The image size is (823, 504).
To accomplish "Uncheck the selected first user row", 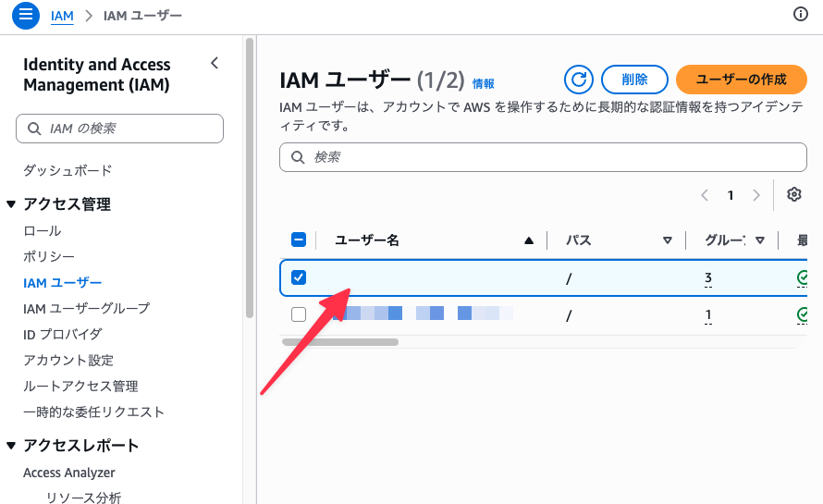I will tap(299, 277).
